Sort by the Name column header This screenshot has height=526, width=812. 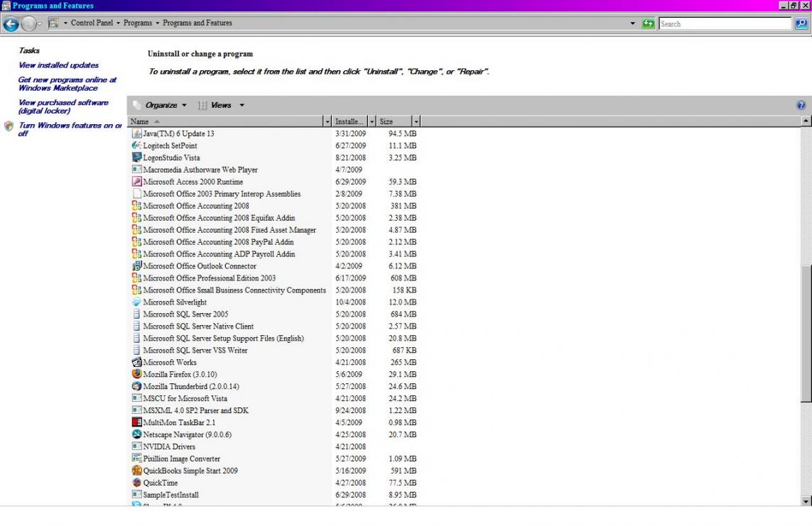point(225,121)
